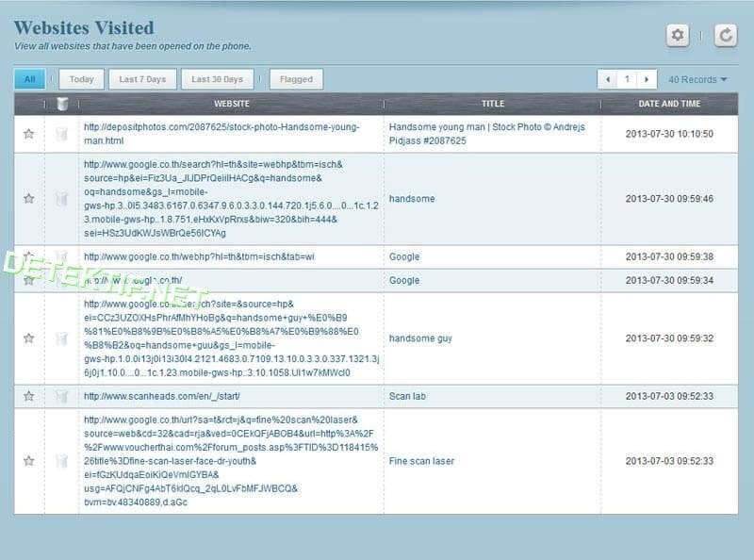Go to the next page with the right arrow
The image size is (754, 560).
pyautogui.click(x=647, y=79)
